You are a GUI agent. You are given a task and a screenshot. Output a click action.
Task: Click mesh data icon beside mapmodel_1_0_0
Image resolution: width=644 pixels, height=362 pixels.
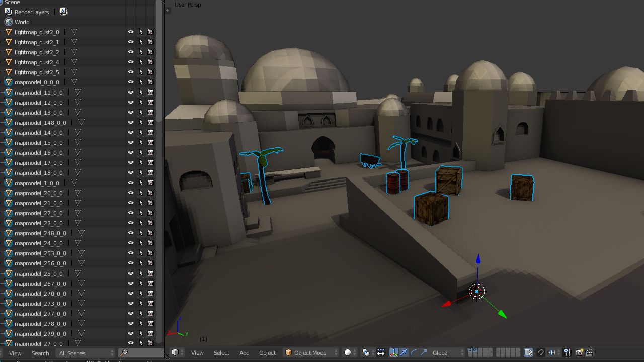(74, 183)
